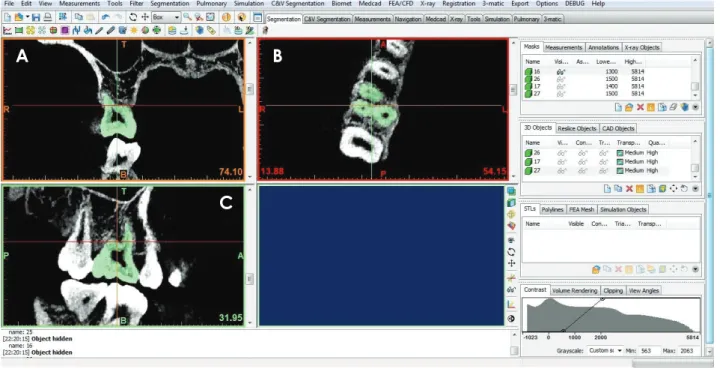Viewport: 720px width, 369px height.
Task: Expand the STLs panel options arrow
Action: (695, 269)
